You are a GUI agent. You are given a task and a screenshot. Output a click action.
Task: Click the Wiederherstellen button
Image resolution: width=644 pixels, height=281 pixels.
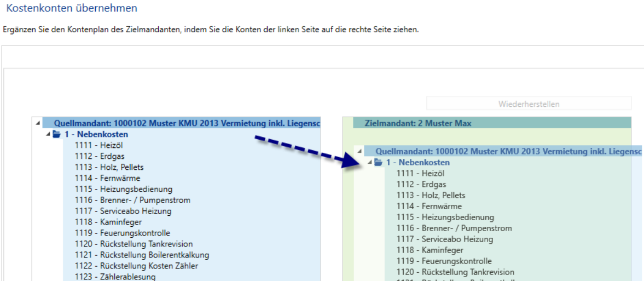click(x=529, y=104)
